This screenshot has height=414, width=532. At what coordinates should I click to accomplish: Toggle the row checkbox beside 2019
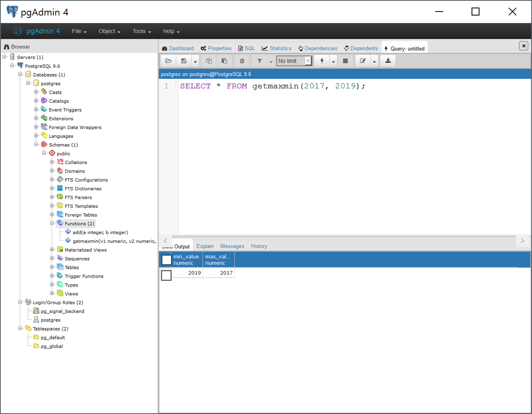click(166, 275)
